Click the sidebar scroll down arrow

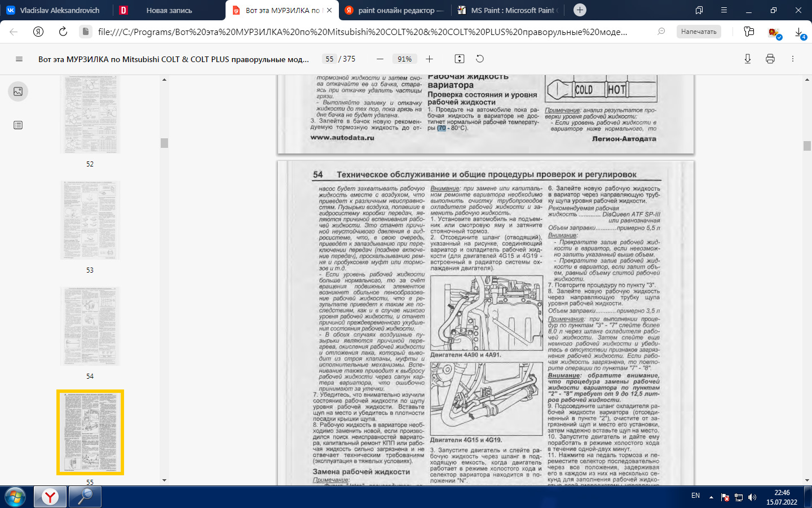pos(165,480)
